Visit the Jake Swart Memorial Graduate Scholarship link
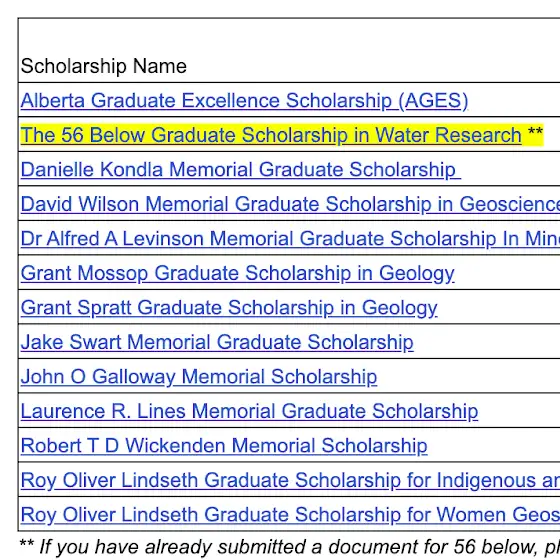Viewport: 560px width, 560px height. 217,342
